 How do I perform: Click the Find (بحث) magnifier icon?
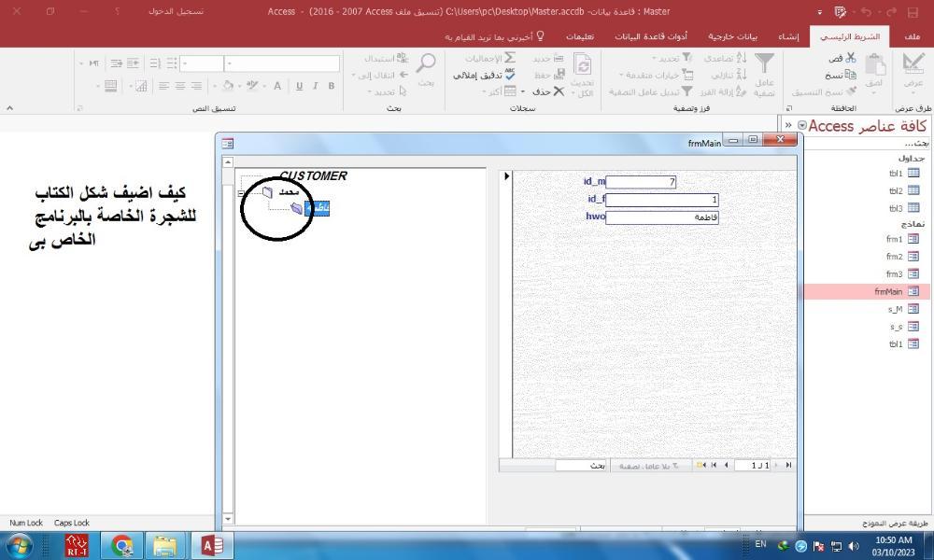(x=426, y=63)
